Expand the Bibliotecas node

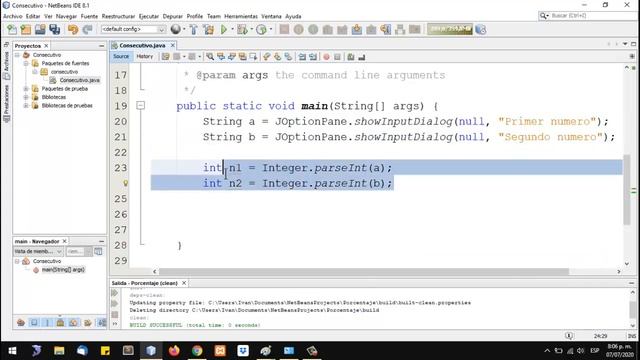pyautogui.click(x=26, y=97)
